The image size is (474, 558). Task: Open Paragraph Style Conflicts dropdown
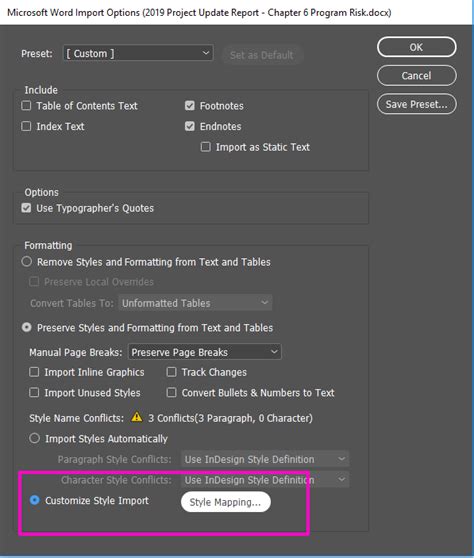[265, 459]
